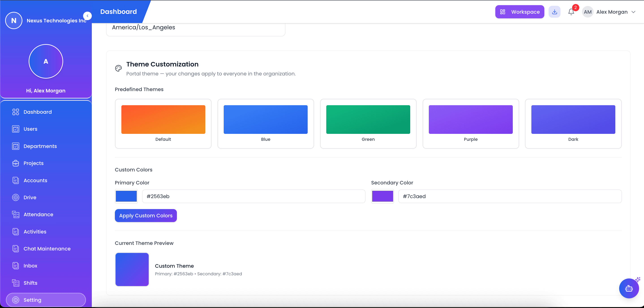Viewport: 644px width, 308px height.
Task: Open the America/Los_Angeles timezone field
Action: tap(195, 28)
